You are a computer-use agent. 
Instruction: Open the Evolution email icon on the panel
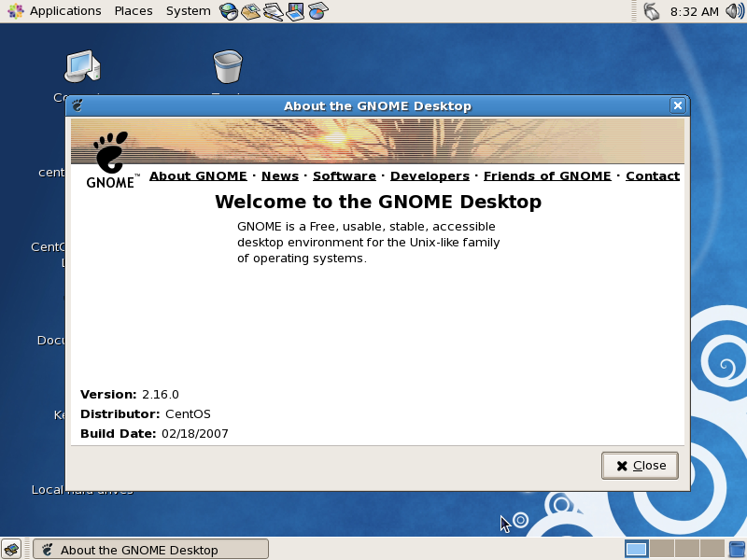tap(250, 10)
